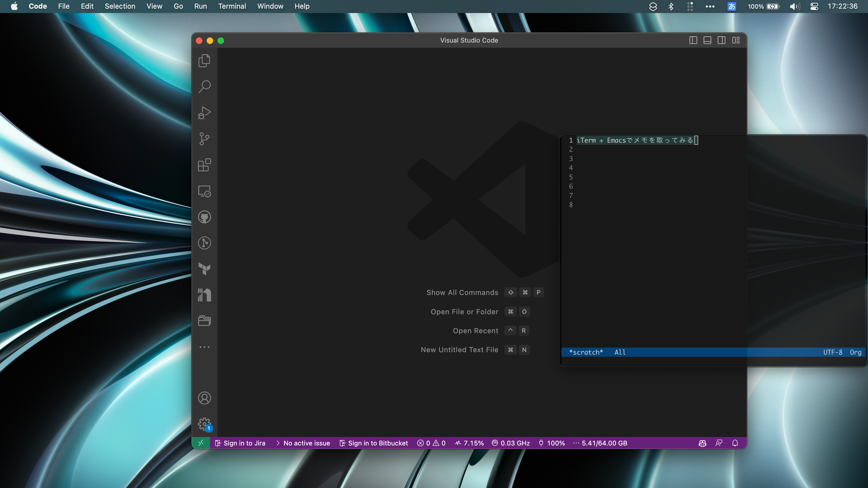Screen dimensions: 868x488
Task: Open the Remote Explorer view
Action: coord(204,191)
